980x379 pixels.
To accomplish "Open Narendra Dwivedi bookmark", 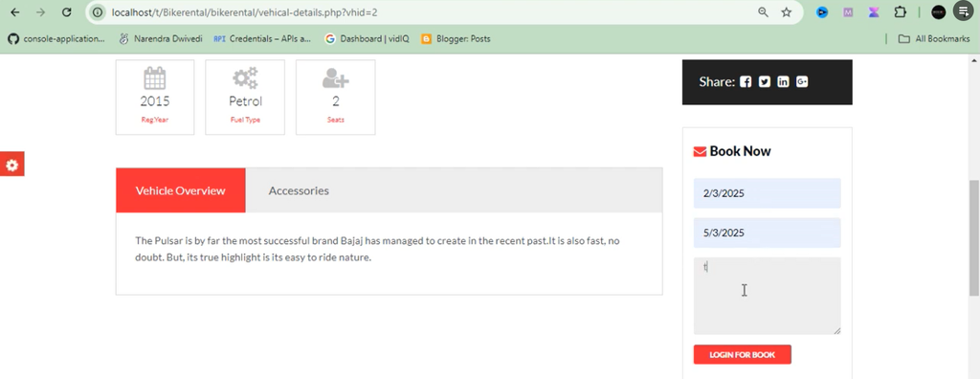I will [161, 39].
